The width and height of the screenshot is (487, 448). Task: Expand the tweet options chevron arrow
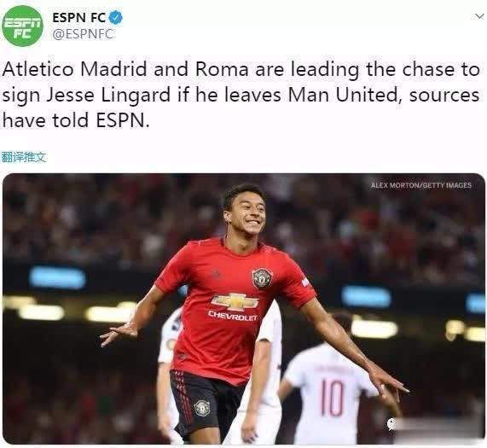tap(480, 16)
